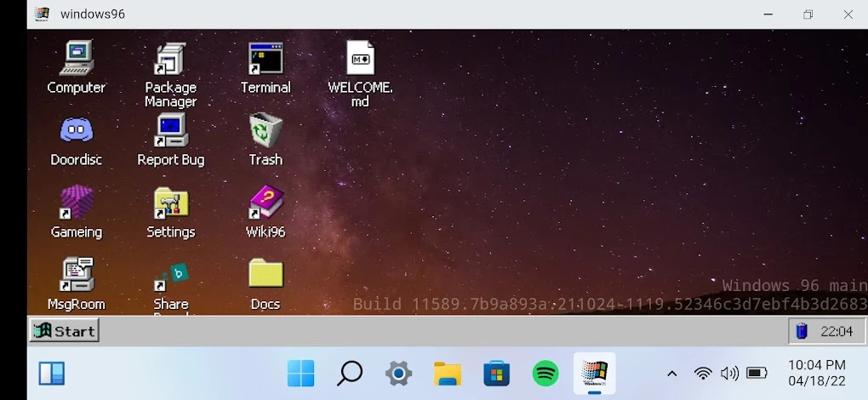The width and height of the screenshot is (868, 400).
Task: Launch the Doordisc app icon
Action: [x=77, y=130]
